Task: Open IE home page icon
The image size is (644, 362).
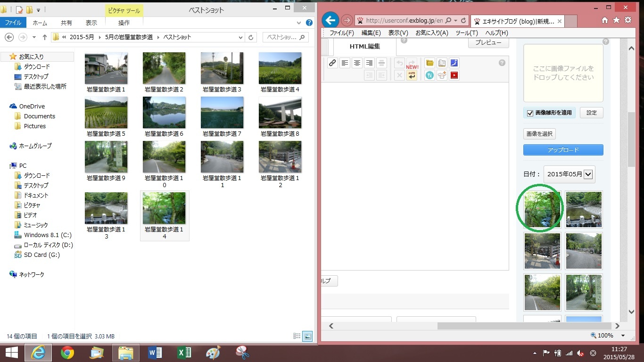Action: (x=605, y=20)
